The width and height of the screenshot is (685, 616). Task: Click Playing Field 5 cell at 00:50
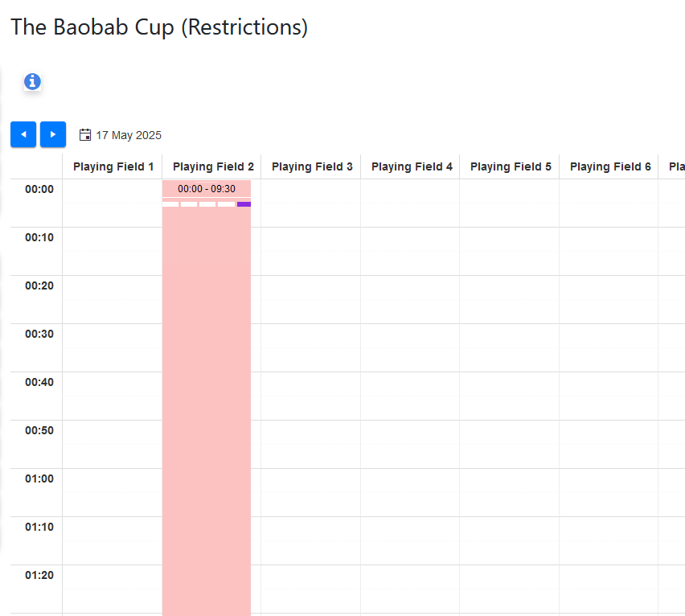pos(509,444)
